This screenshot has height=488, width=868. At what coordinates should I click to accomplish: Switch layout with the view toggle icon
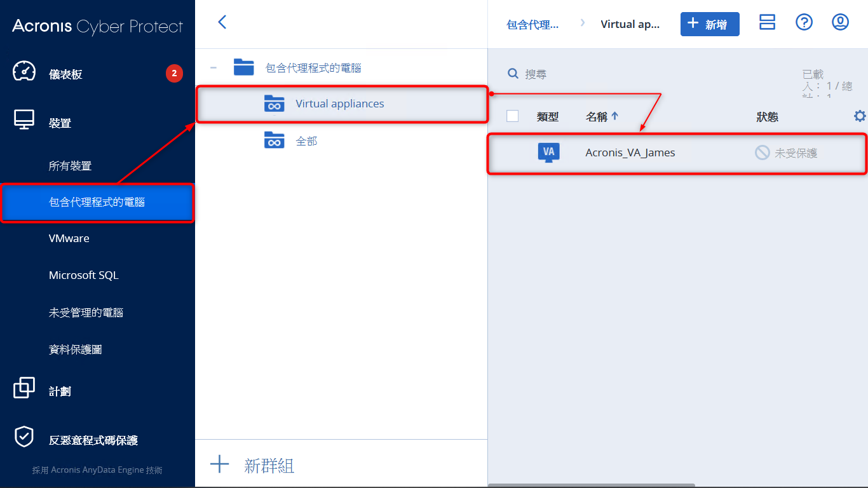[x=768, y=22]
